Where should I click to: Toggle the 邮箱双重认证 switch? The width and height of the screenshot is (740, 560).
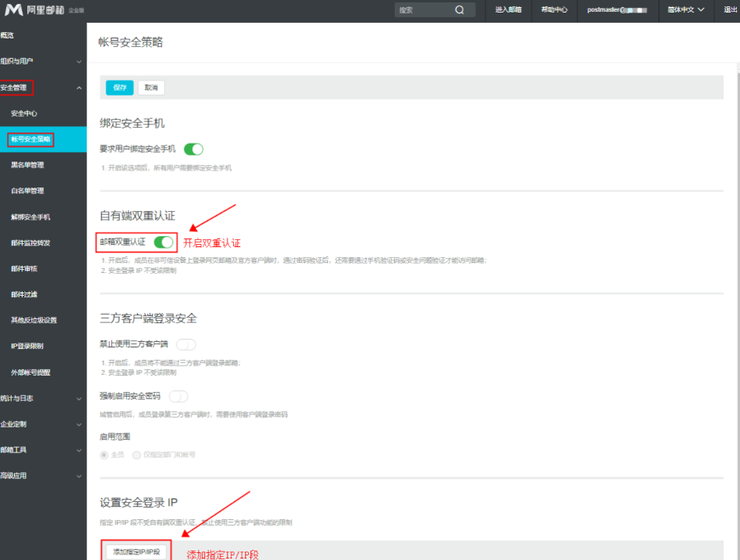click(164, 242)
